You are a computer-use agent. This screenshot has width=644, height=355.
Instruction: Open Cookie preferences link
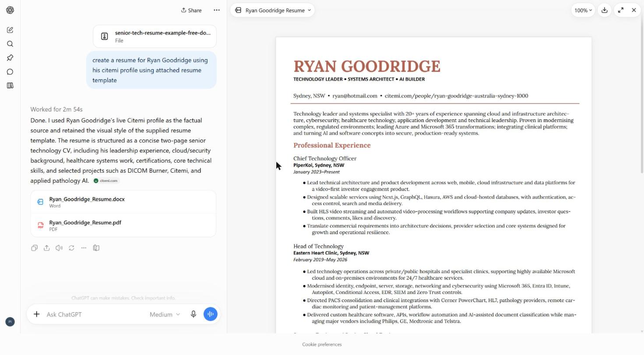[322, 345]
